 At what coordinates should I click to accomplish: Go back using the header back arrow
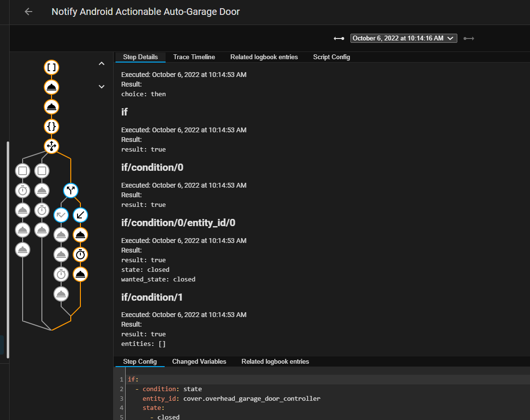28,12
